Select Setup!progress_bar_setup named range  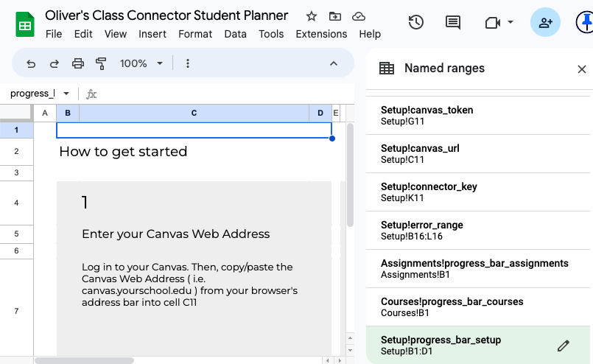[x=478, y=345]
